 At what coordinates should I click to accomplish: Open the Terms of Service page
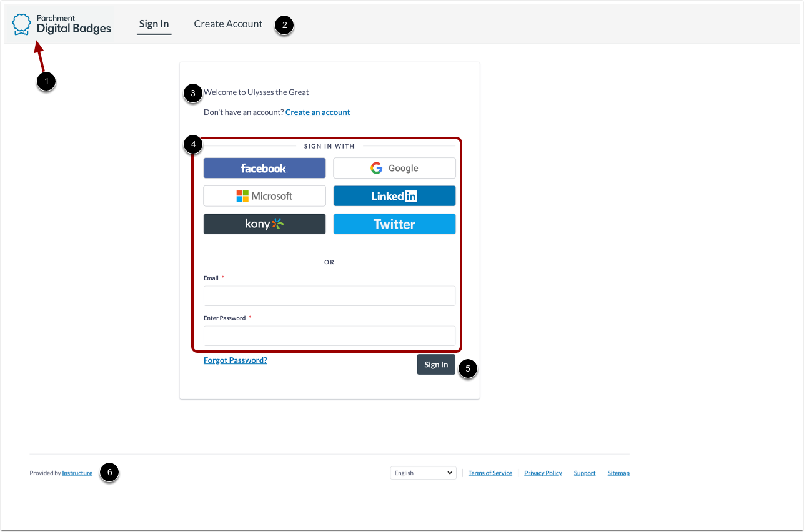tap(490, 473)
